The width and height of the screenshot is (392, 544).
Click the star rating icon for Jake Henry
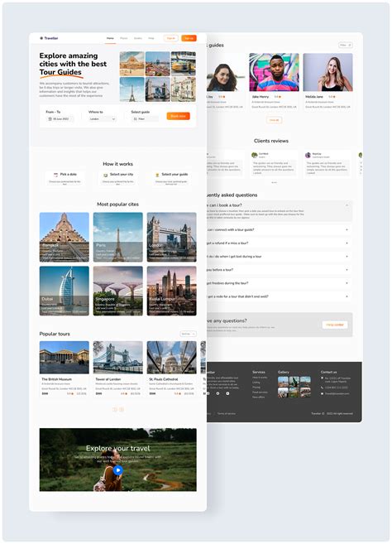point(280,97)
